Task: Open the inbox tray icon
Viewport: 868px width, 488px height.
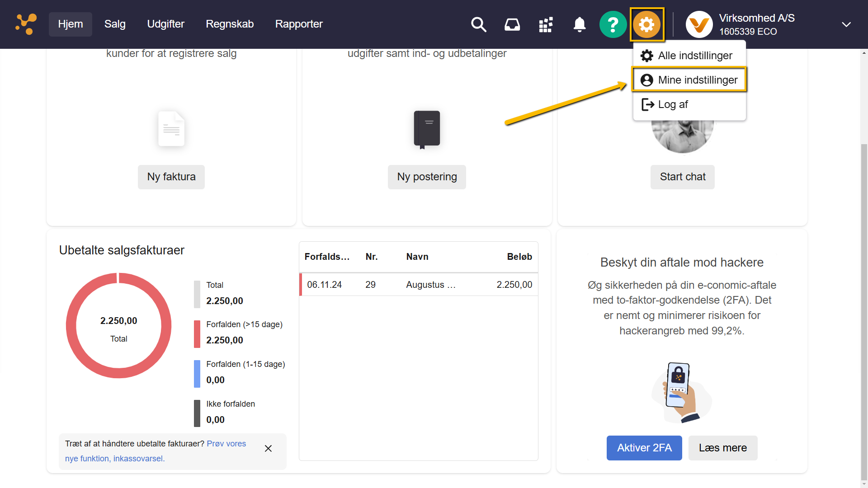Action: (512, 24)
